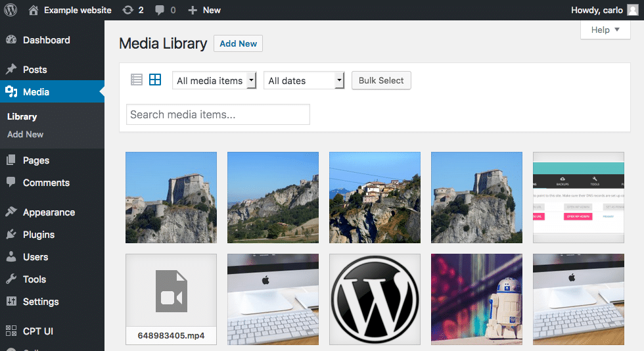Open Pages in the sidebar
This screenshot has width=644, height=351.
click(x=52, y=160)
